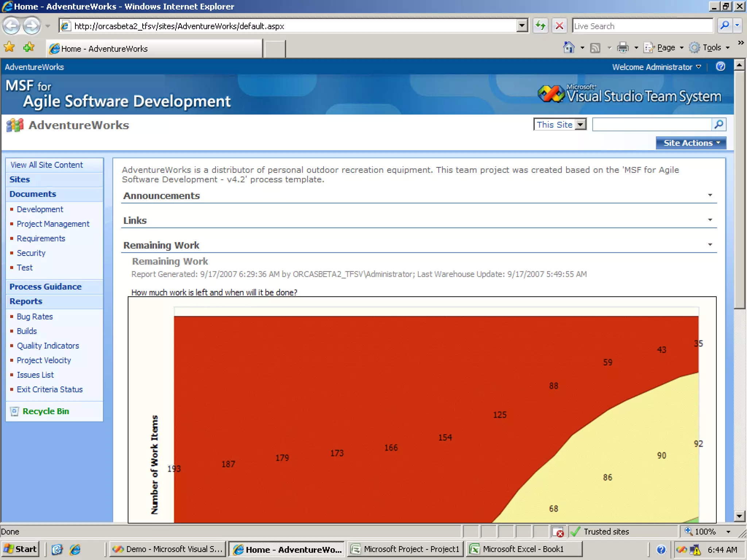Click the Add to Favorites icon
This screenshot has height=560, width=747.
(x=28, y=47)
